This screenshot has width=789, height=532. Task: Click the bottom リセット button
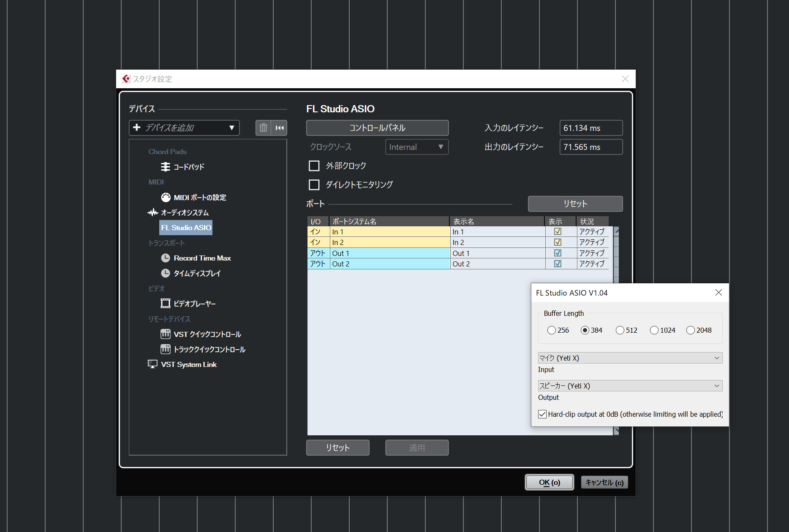click(337, 448)
